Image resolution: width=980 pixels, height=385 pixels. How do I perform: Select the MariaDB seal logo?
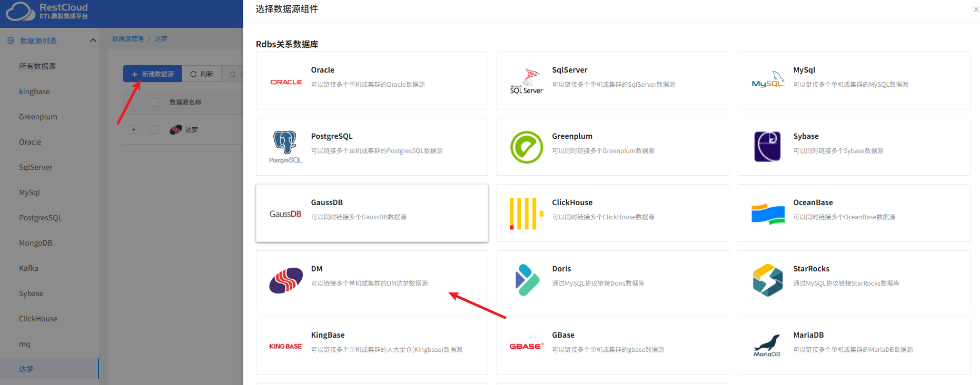[x=767, y=346]
